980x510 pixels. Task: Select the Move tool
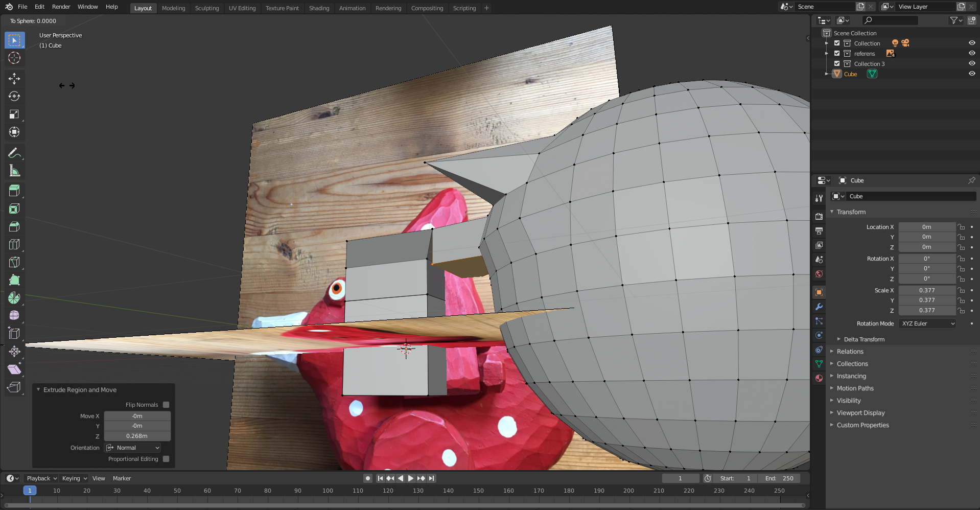click(x=14, y=78)
